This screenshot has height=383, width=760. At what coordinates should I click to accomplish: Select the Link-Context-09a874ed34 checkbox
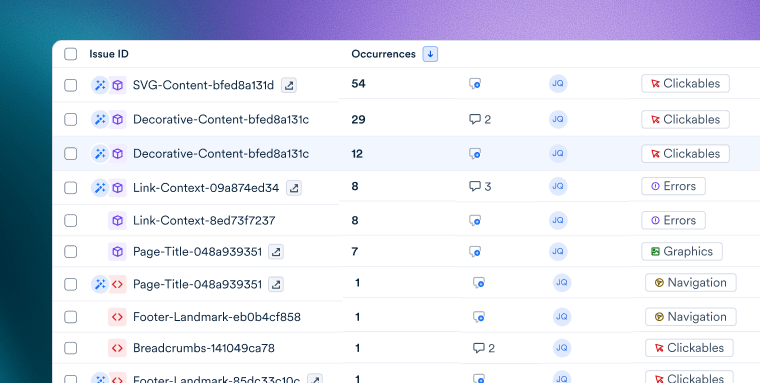coord(71,188)
